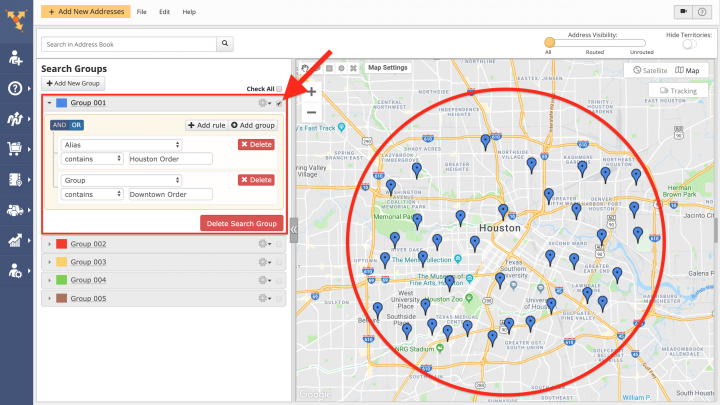Screen dimensions: 720x405
Task: Click the video camera icon at top right
Action: coord(683,12)
